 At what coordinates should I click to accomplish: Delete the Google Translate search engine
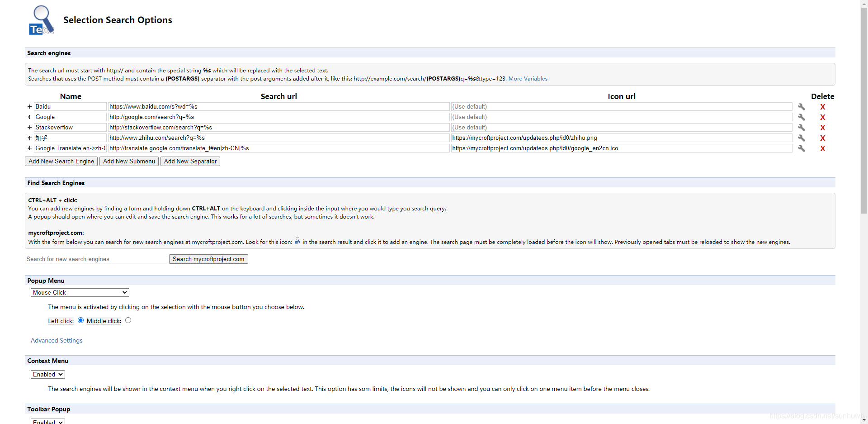(x=823, y=148)
